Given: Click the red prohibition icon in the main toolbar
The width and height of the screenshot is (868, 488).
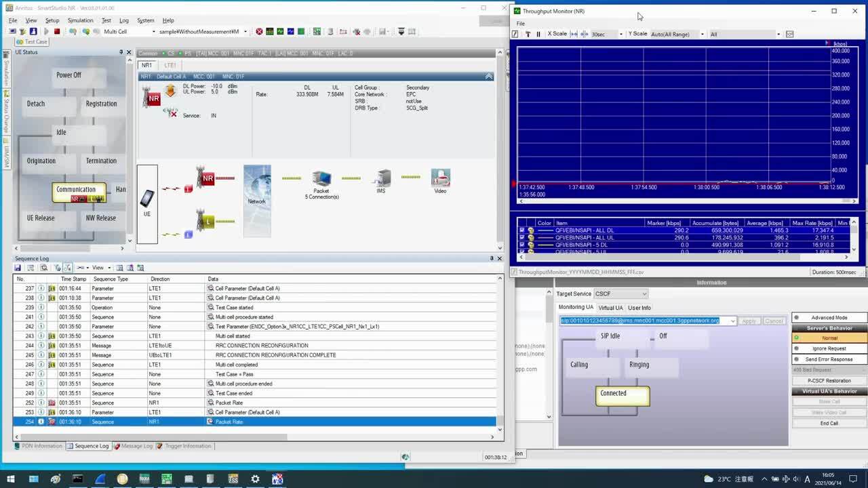Looking at the screenshot, I should [260, 31].
